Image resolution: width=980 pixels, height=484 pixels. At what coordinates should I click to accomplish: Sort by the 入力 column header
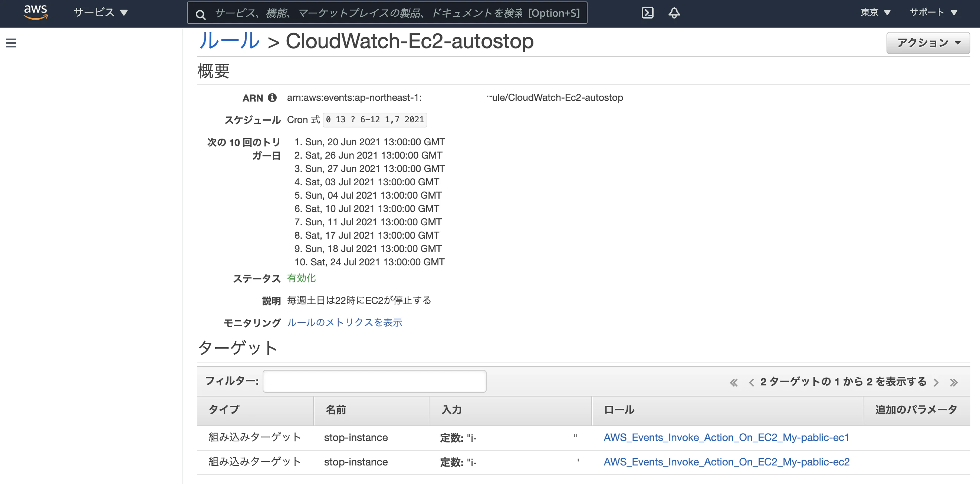pos(510,410)
